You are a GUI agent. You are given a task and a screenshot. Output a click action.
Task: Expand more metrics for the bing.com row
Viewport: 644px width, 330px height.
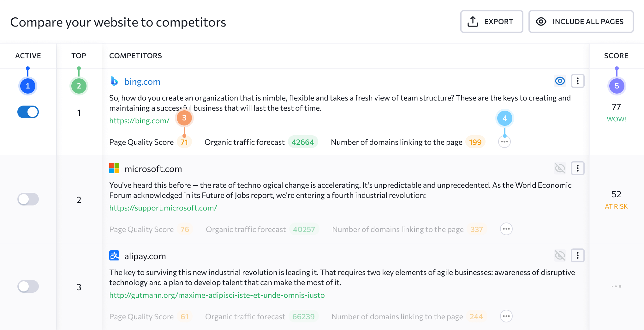(504, 142)
